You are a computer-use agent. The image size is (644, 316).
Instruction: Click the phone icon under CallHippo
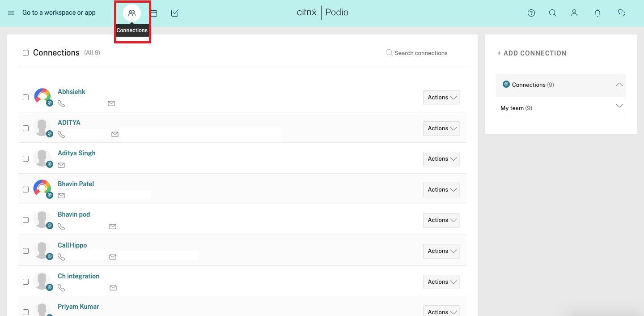coord(61,257)
